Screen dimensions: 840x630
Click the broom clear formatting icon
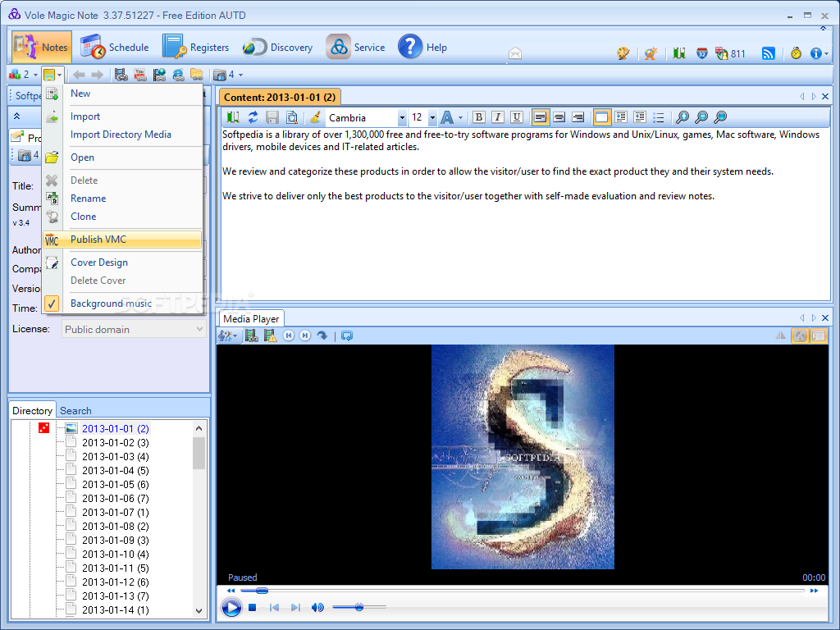pos(316,116)
